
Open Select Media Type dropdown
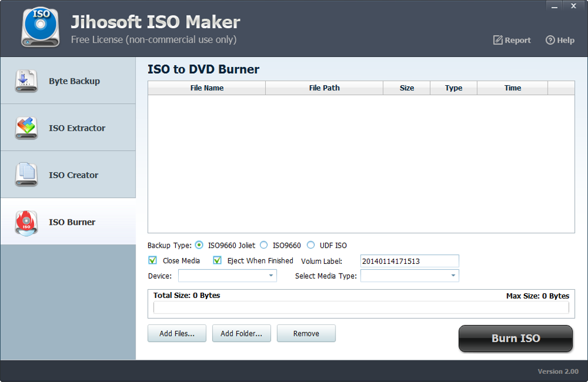(409, 275)
